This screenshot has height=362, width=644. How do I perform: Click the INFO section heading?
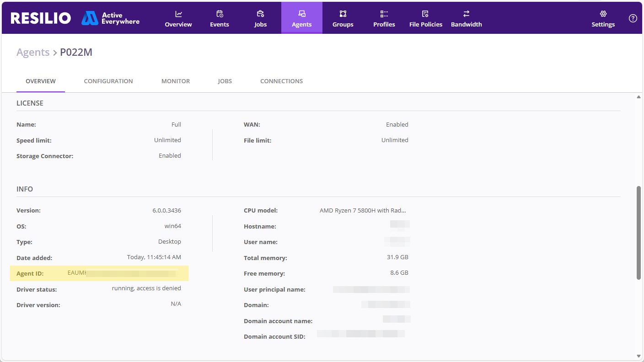pyautogui.click(x=25, y=189)
